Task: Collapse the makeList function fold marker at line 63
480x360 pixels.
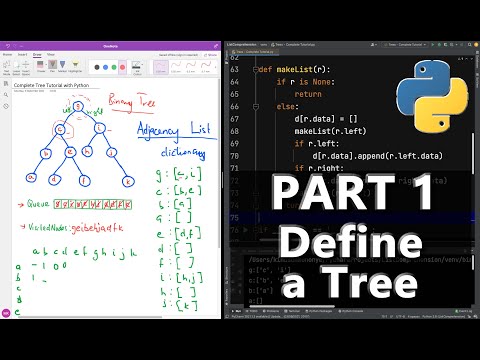Action: pos(256,70)
